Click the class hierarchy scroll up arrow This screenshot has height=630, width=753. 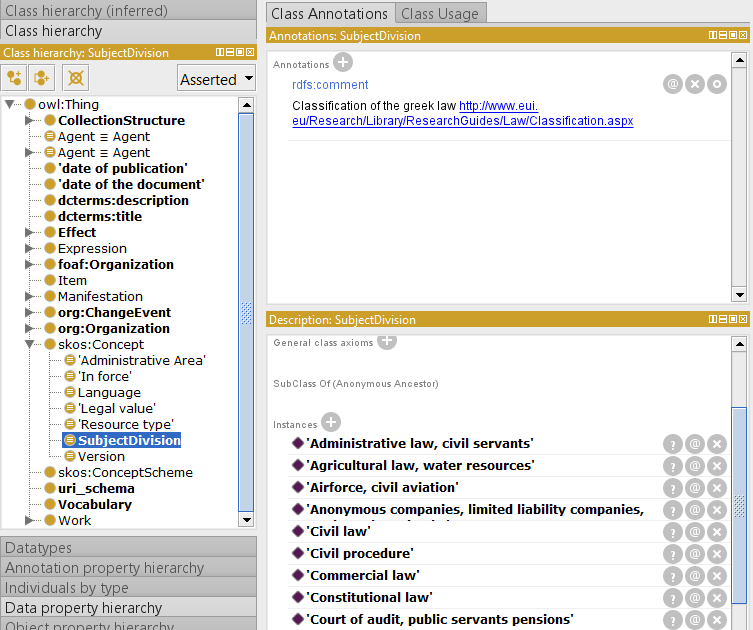(x=246, y=105)
